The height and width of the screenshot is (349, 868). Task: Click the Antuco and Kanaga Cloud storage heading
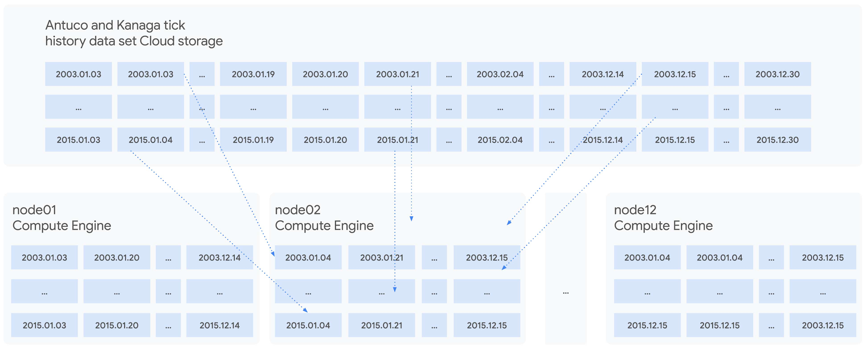click(134, 33)
